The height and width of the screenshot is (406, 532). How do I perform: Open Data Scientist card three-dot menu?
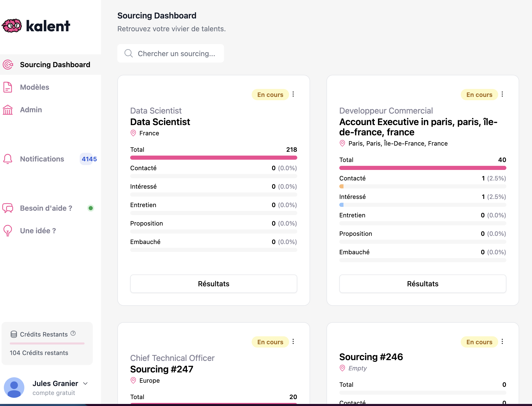coord(293,94)
